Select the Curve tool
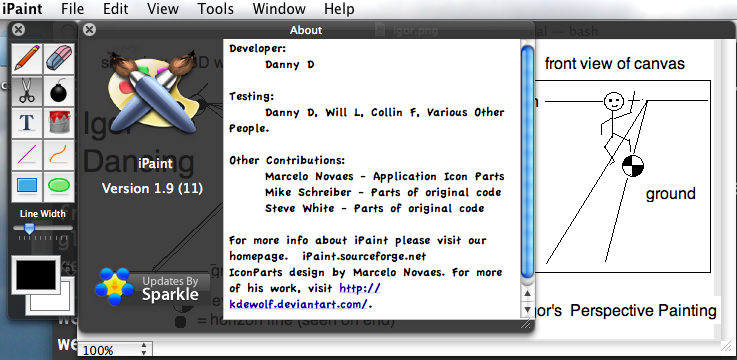This screenshot has height=360, width=737. 59,155
